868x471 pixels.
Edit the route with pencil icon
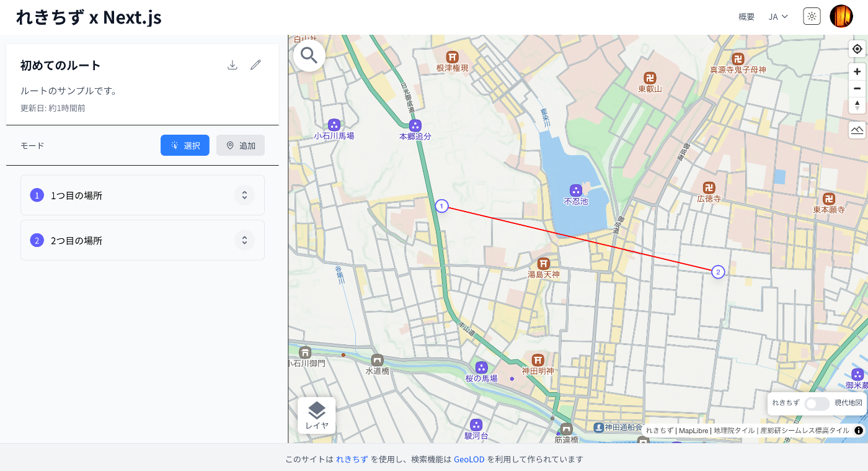point(255,65)
